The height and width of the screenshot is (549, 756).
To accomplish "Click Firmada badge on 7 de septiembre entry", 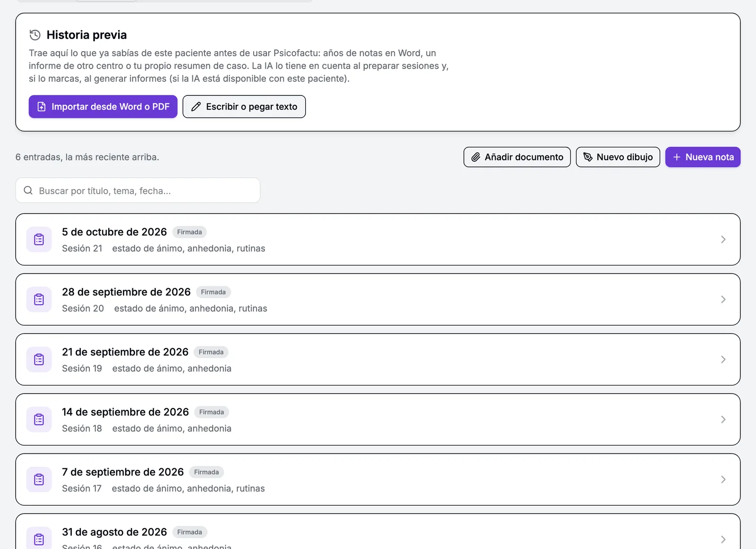I will point(206,472).
